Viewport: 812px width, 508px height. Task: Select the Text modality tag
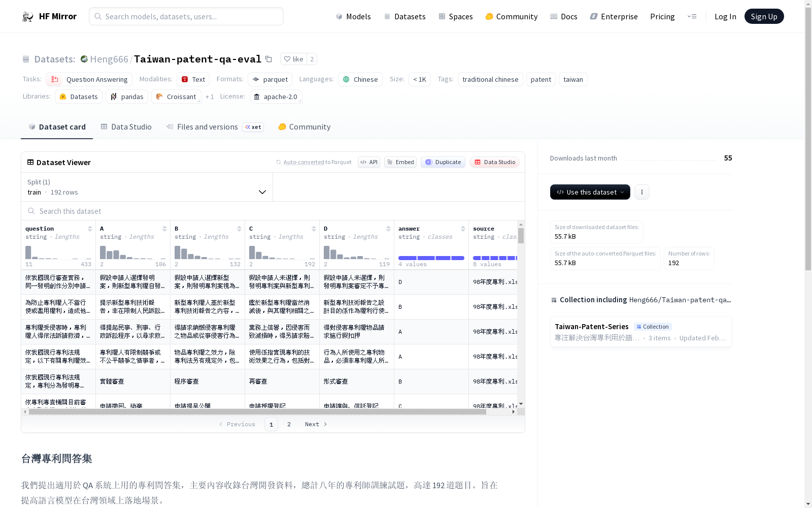coord(193,79)
